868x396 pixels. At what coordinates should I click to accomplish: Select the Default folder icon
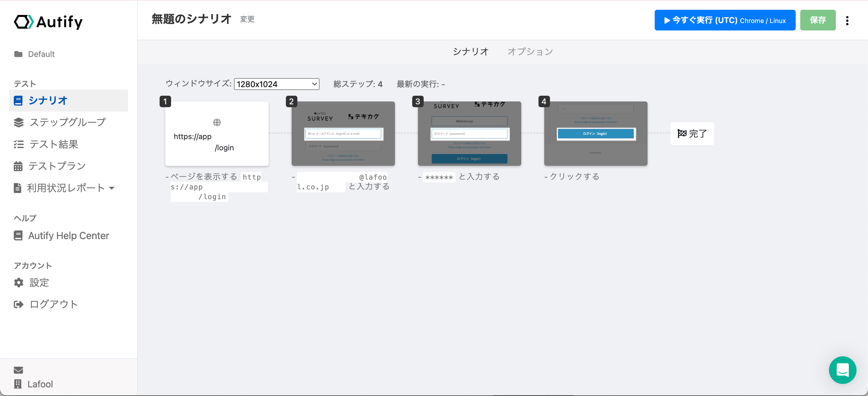19,54
